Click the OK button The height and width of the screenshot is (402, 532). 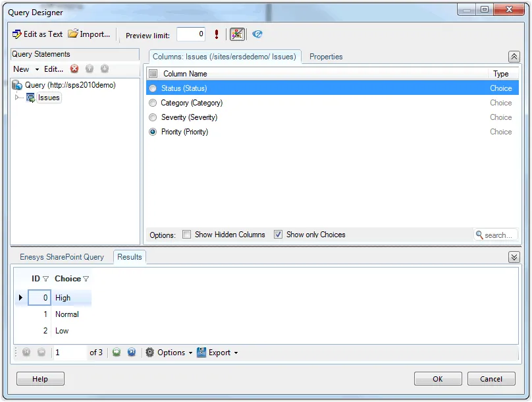pyautogui.click(x=437, y=379)
